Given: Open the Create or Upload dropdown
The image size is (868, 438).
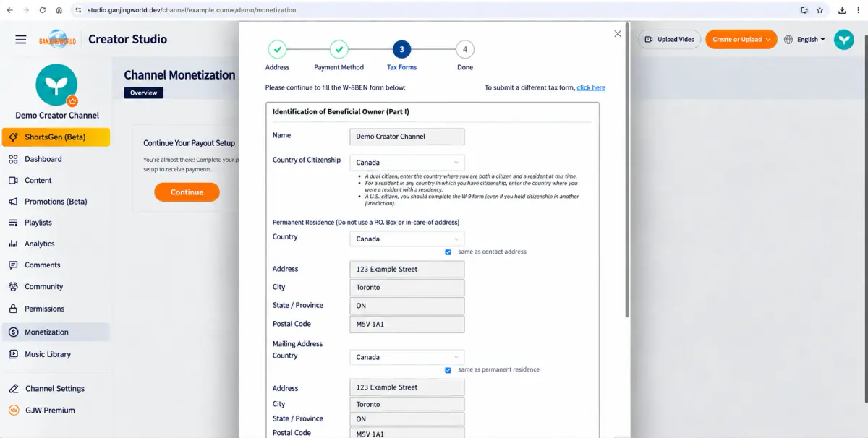Looking at the screenshot, I should pos(741,40).
